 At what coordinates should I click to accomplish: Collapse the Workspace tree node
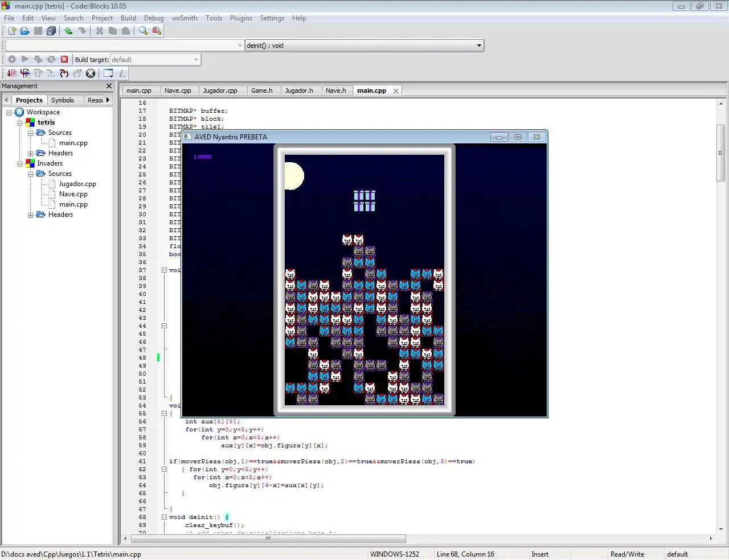pyautogui.click(x=9, y=113)
